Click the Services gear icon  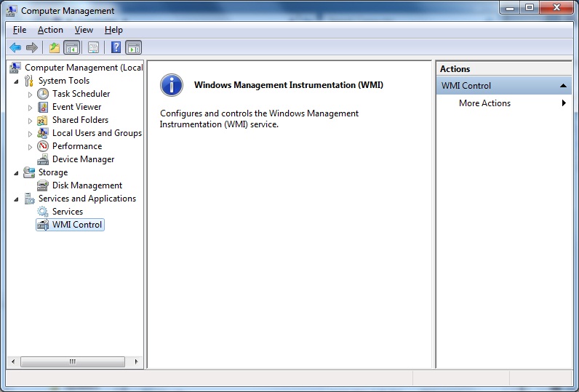click(x=43, y=212)
